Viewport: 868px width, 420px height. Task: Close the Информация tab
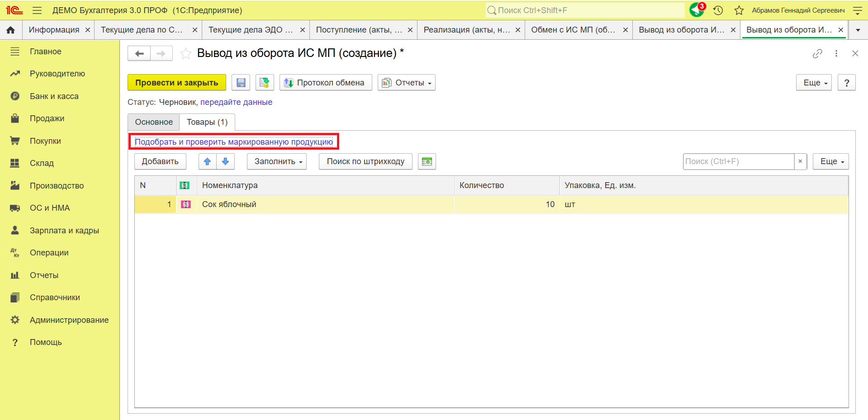click(x=88, y=30)
